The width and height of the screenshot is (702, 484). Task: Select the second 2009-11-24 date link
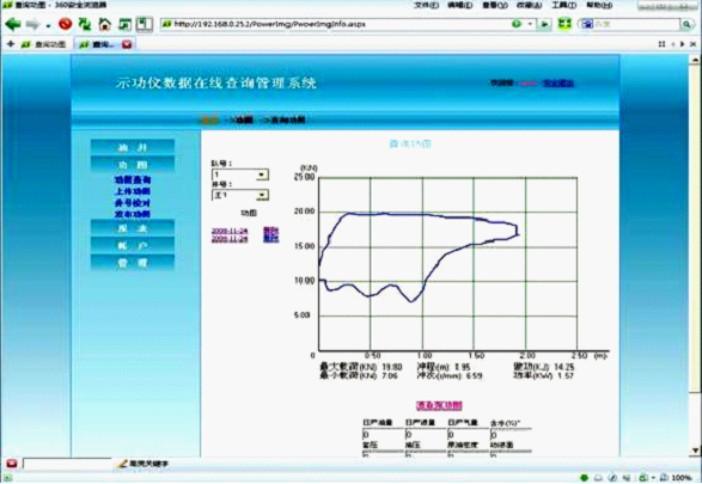click(x=230, y=240)
